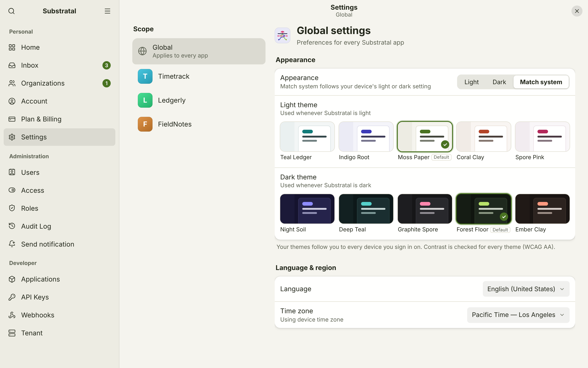The image size is (588, 368).
Task: Select the Global scope item
Action: pos(199,51)
